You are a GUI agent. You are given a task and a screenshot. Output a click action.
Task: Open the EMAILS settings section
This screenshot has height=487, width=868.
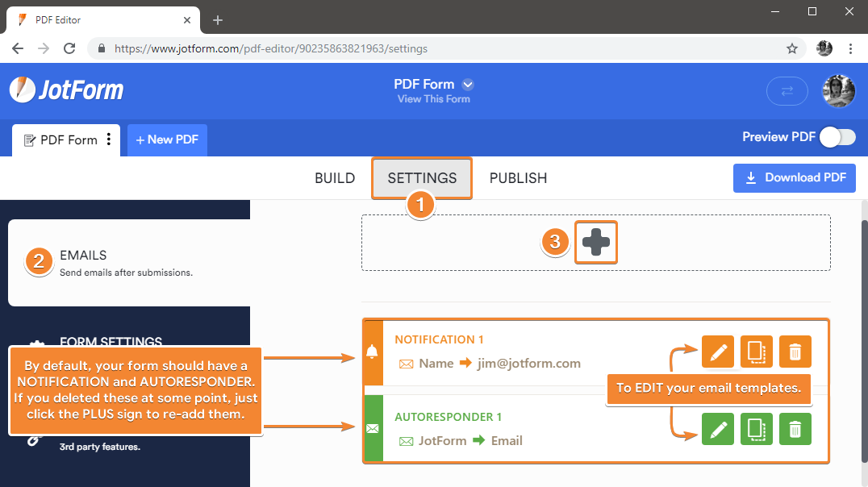(129, 263)
